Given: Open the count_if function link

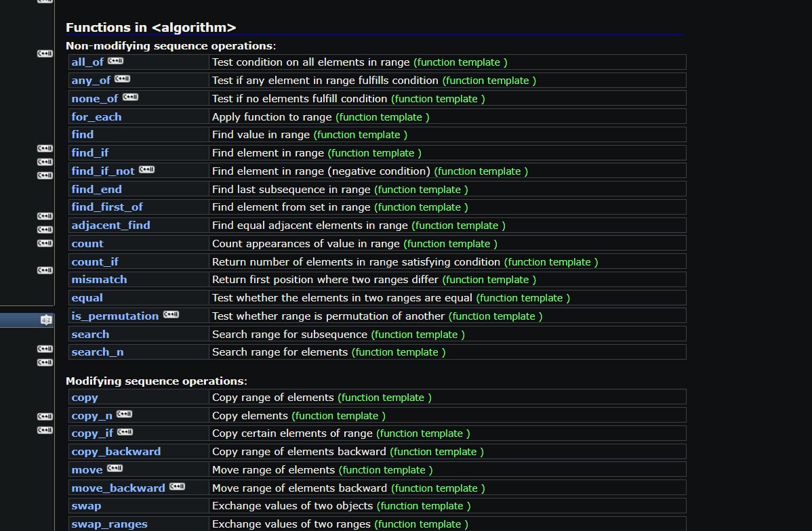Looking at the screenshot, I should click(95, 262).
